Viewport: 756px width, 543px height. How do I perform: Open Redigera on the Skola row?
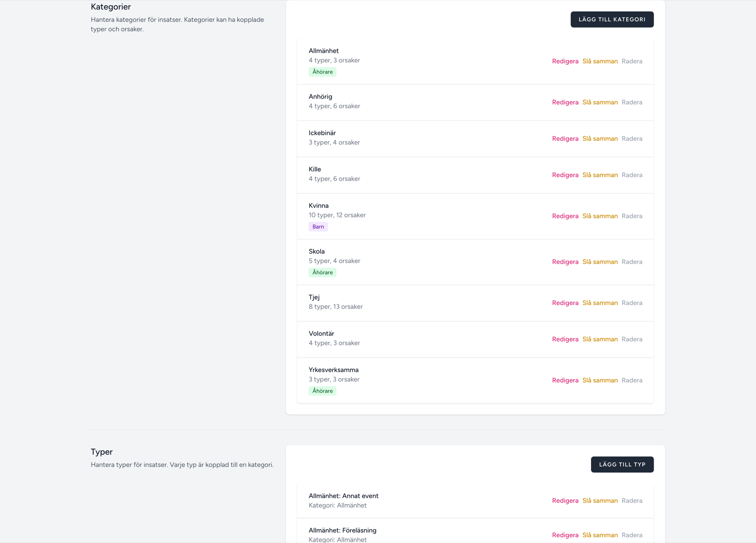(x=565, y=262)
